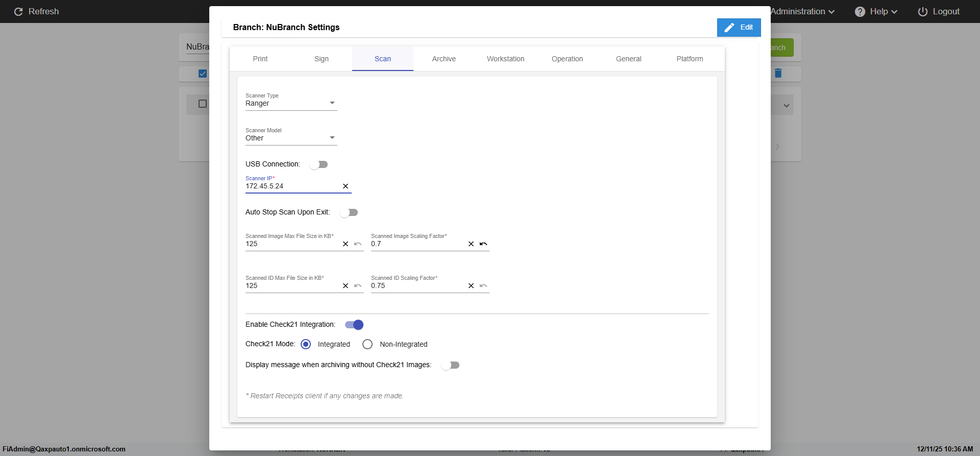The height and width of the screenshot is (456, 980).
Task: Click the trash delete icon
Action: [x=778, y=74]
